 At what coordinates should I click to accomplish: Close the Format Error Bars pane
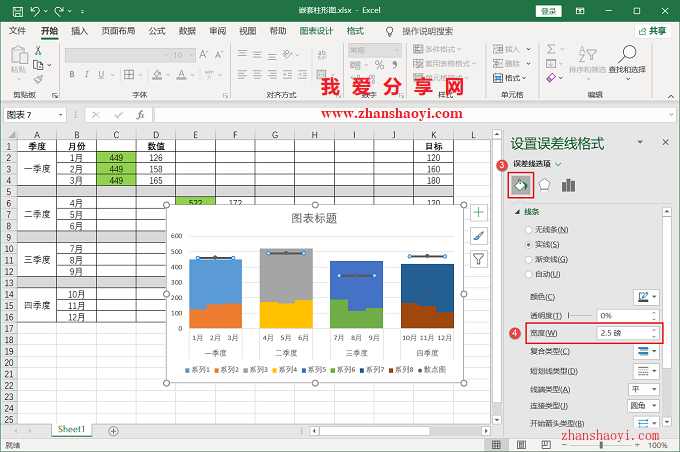point(665,142)
